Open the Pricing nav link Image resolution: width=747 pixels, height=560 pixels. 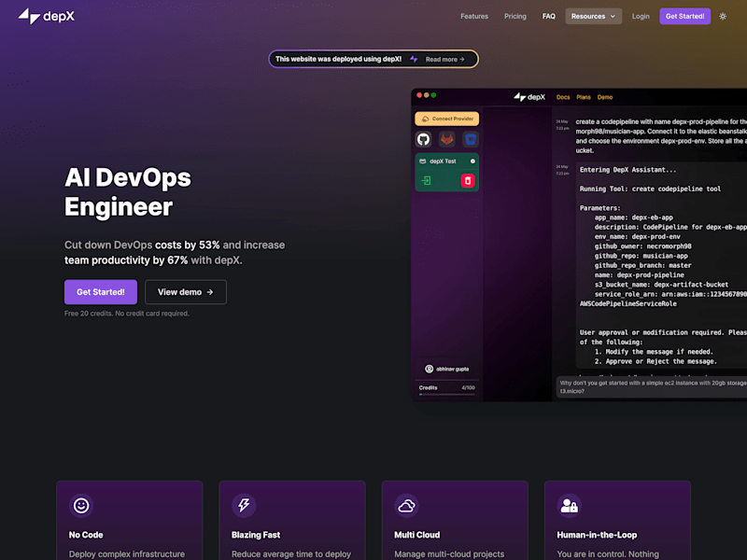(x=515, y=16)
